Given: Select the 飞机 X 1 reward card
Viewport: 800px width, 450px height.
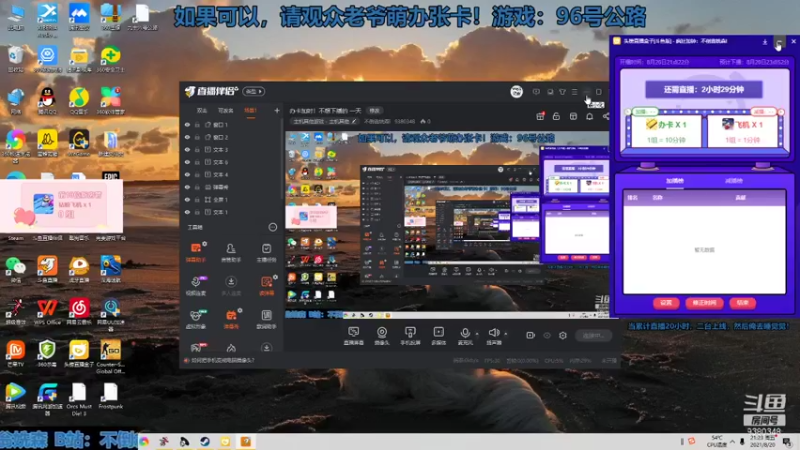Looking at the screenshot, I should coord(742,131).
